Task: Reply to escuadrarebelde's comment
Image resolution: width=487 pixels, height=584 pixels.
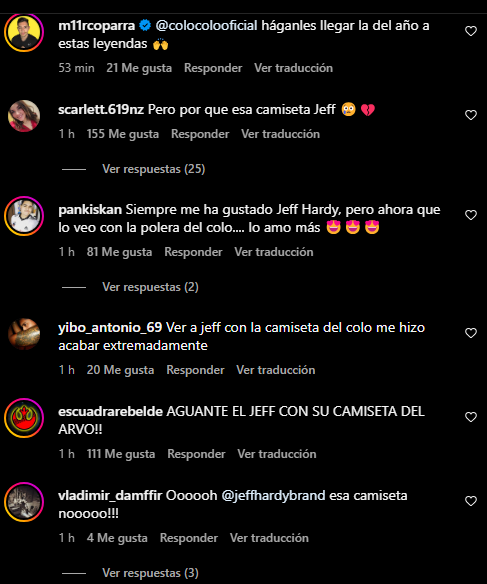Action: pos(196,454)
